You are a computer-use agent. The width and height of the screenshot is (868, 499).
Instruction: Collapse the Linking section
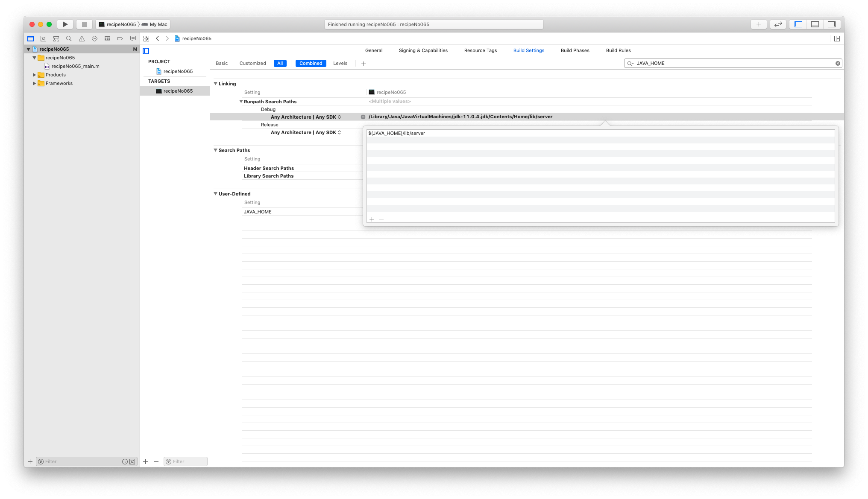[216, 84]
